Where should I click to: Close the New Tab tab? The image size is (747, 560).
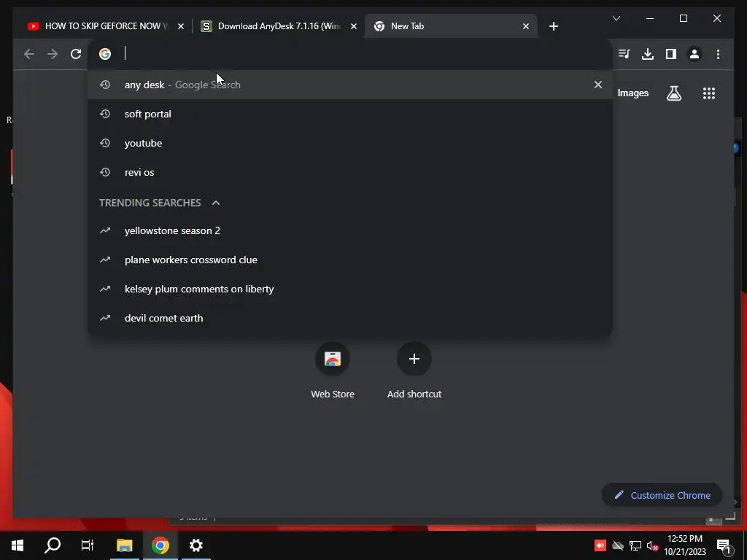(x=525, y=26)
